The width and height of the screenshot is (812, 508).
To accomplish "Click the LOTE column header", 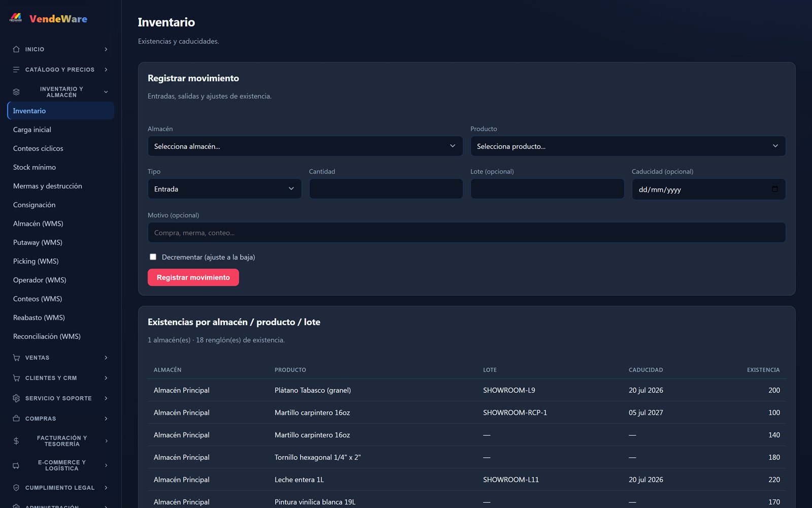I will tap(490, 370).
